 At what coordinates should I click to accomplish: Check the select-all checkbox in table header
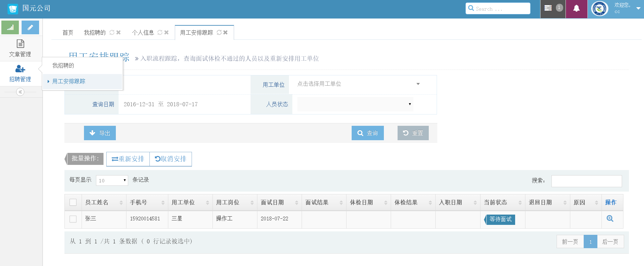tap(73, 202)
